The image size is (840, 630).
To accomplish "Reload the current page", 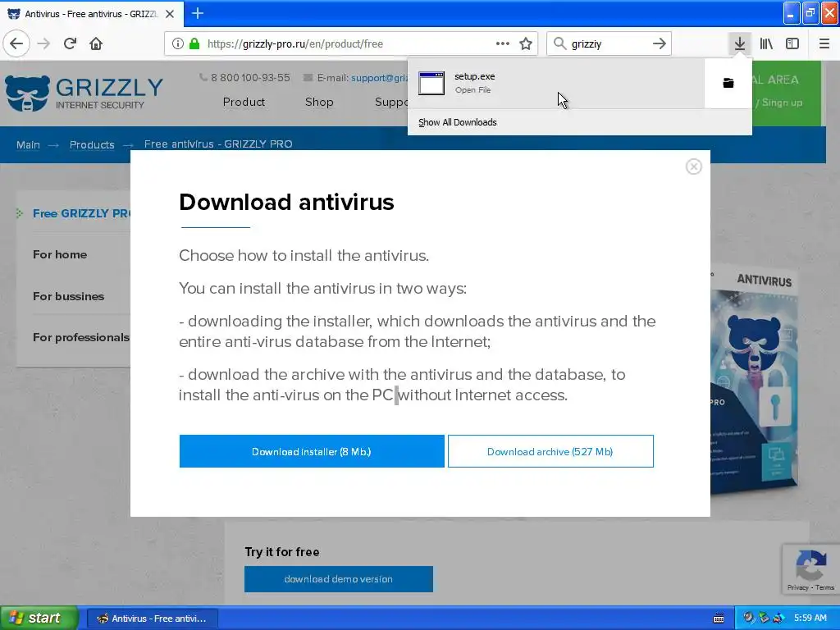I will [x=70, y=43].
